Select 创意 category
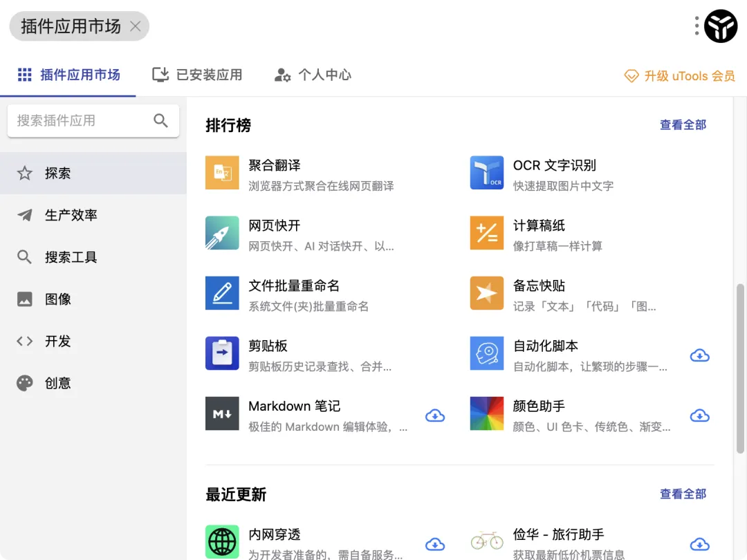This screenshot has height=560, width=747. (x=93, y=383)
